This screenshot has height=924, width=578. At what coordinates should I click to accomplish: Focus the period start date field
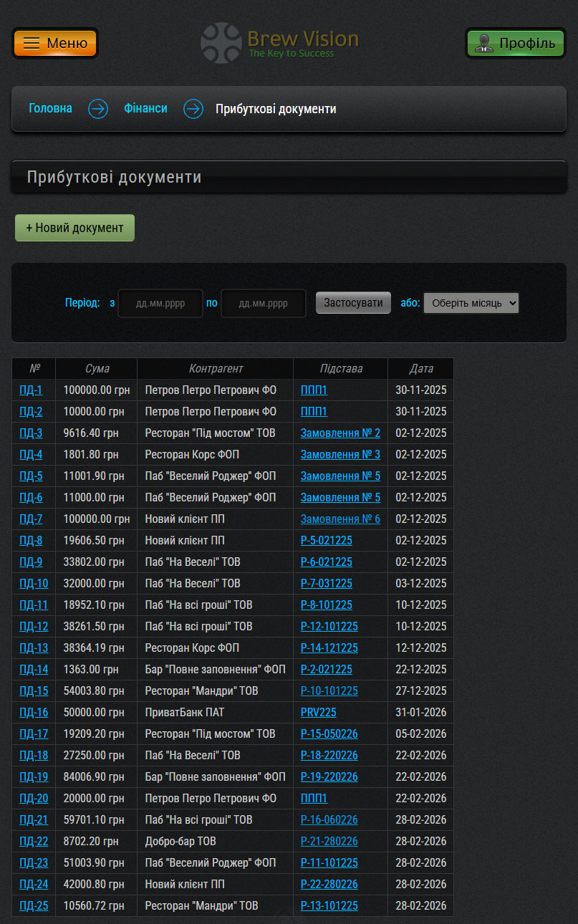[x=160, y=303]
